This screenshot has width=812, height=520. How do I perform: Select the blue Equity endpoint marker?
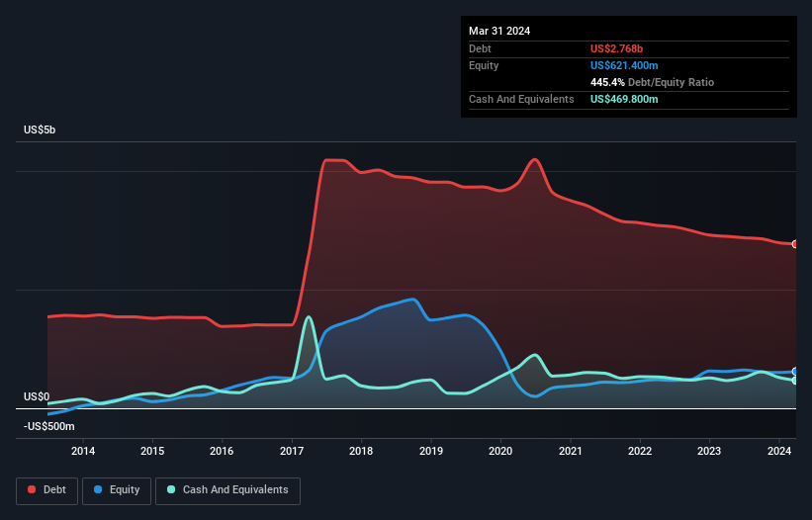coord(794,372)
